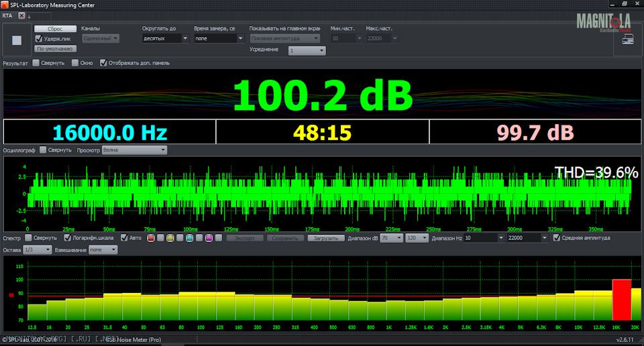Screen dimensions: 644x346
Task: Toggle the Удерж.пик peak hold checkbox
Action: point(39,39)
